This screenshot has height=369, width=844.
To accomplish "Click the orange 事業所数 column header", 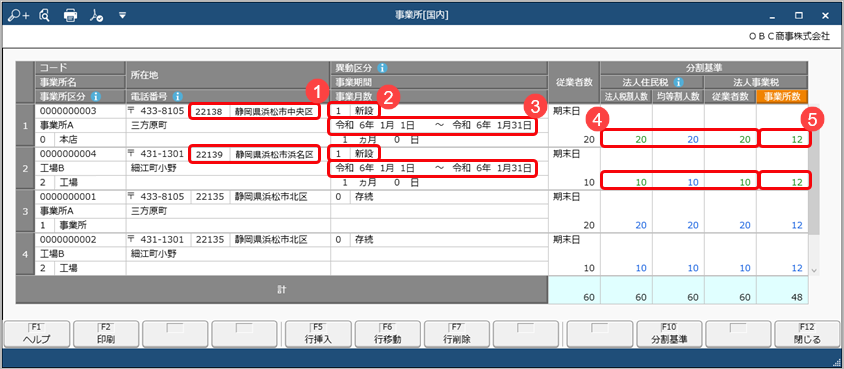I will [x=782, y=97].
